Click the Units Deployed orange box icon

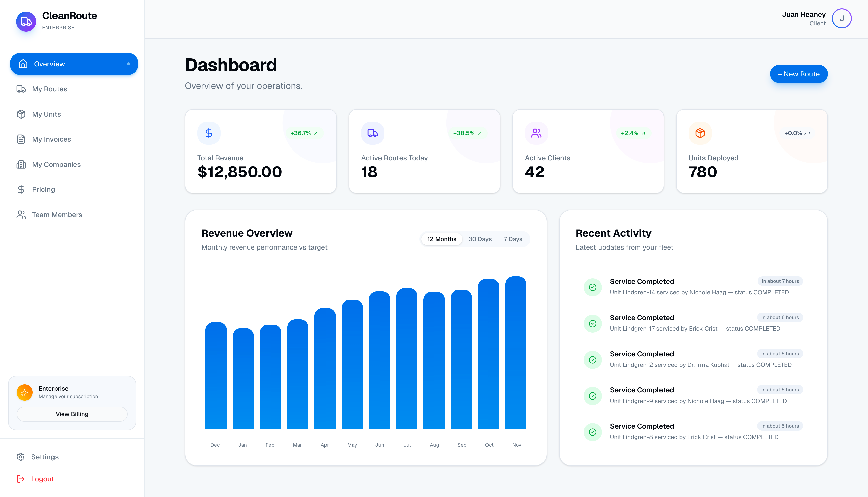[700, 133]
